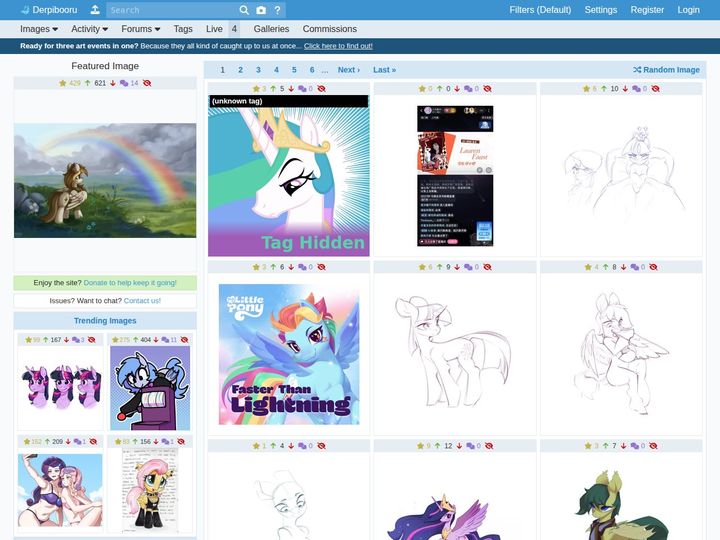
Task: Open comments on featured image (14)
Action: (129, 83)
